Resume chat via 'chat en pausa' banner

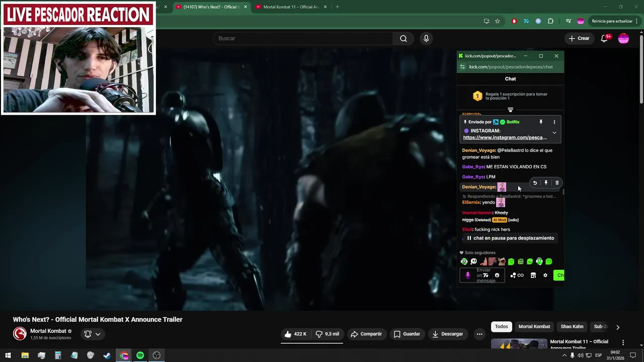[x=510, y=238]
